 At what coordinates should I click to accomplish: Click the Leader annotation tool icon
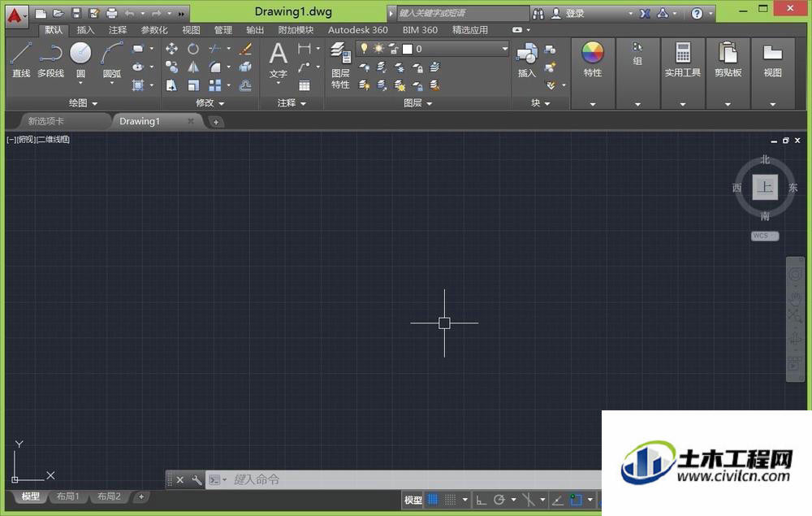[304, 67]
